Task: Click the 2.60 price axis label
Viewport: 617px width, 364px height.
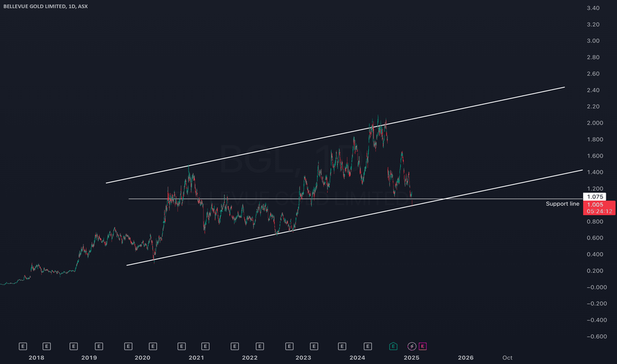Action: coord(593,73)
